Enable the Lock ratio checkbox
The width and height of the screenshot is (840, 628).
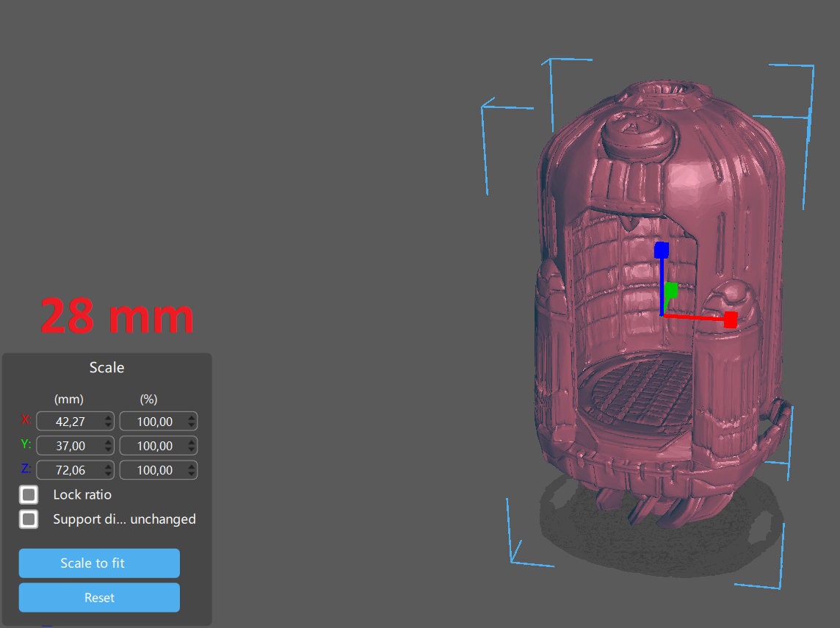point(29,494)
